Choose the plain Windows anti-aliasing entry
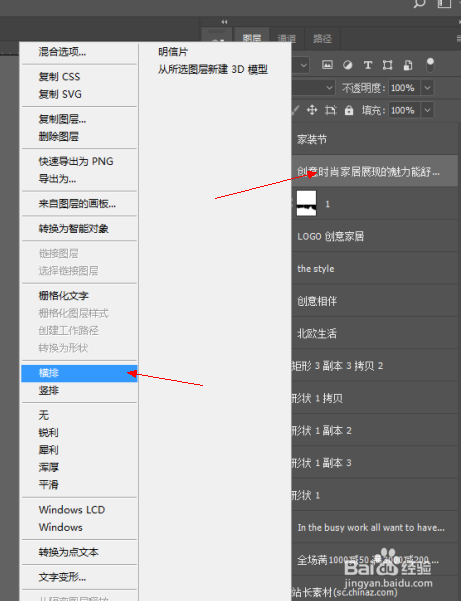Viewport: 461px width, 601px height. [79, 527]
